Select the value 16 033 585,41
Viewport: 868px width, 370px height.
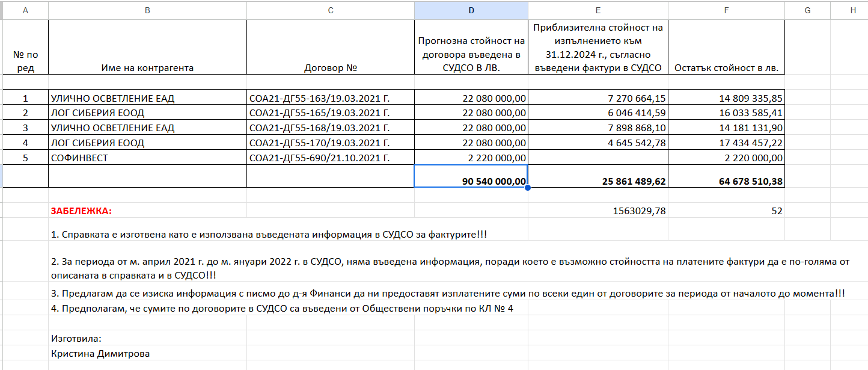726,113
